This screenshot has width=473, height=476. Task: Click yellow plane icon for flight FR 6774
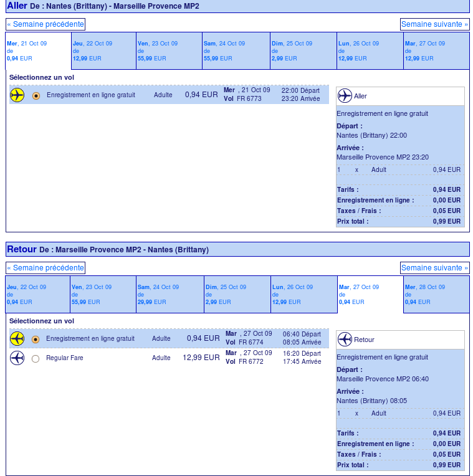coord(17,339)
